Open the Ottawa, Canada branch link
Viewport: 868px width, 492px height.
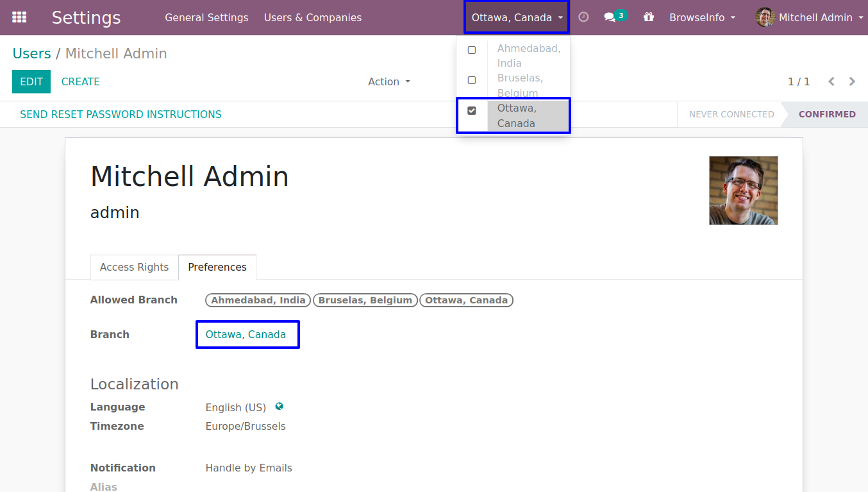pos(246,334)
